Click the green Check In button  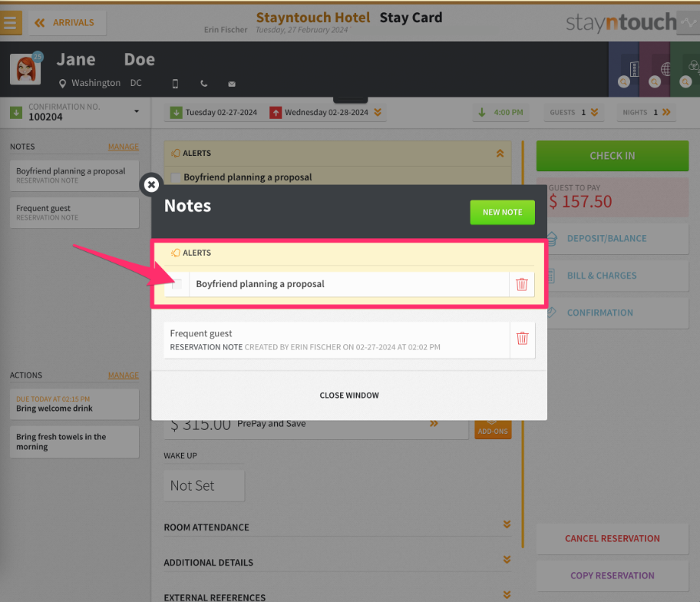tap(612, 156)
